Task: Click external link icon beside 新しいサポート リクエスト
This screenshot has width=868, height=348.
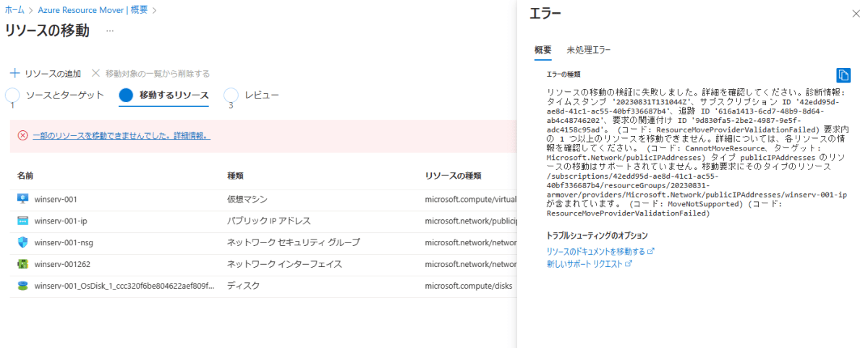Action: [x=629, y=264]
